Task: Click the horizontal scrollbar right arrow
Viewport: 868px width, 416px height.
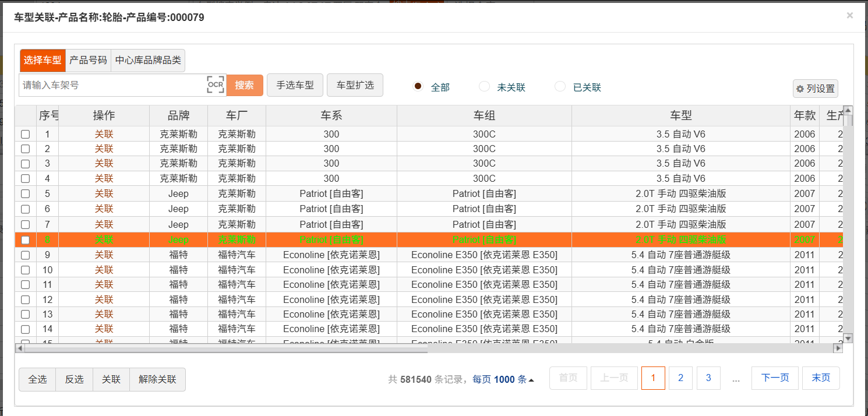Action: point(838,348)
